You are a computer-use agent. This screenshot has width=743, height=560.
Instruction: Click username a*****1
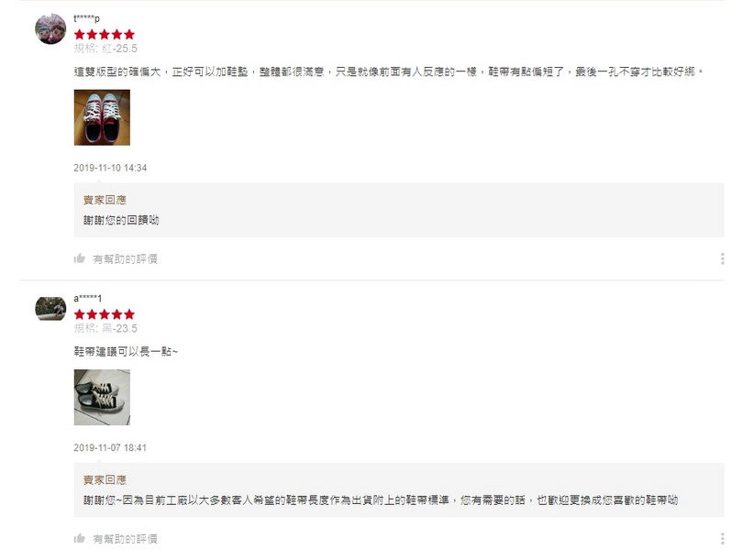pos(88,298)
